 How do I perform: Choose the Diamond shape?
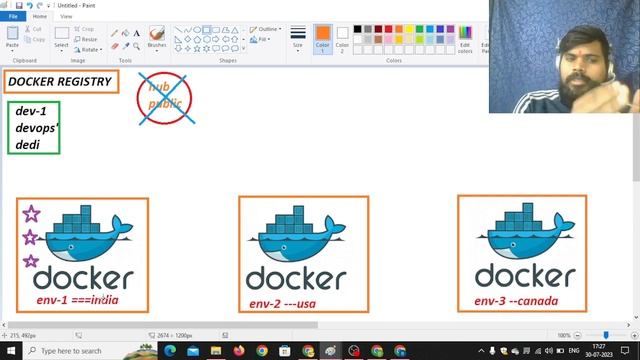tap(188, 40)
